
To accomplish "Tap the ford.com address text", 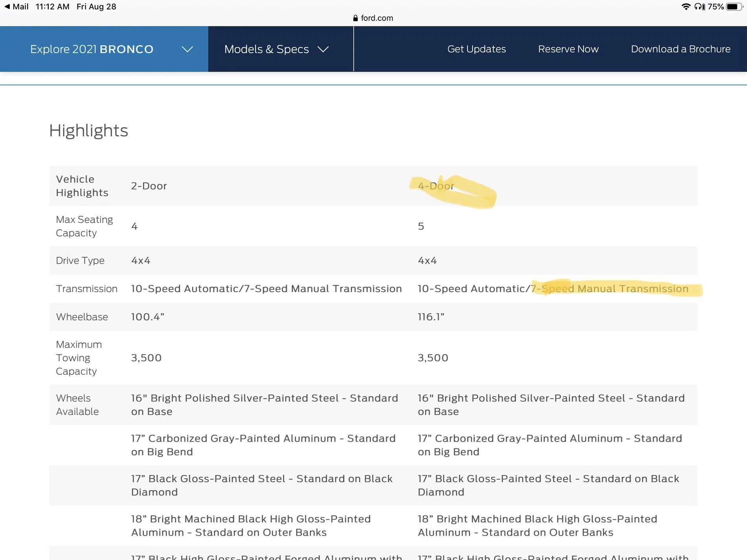I will click(377, 18).
